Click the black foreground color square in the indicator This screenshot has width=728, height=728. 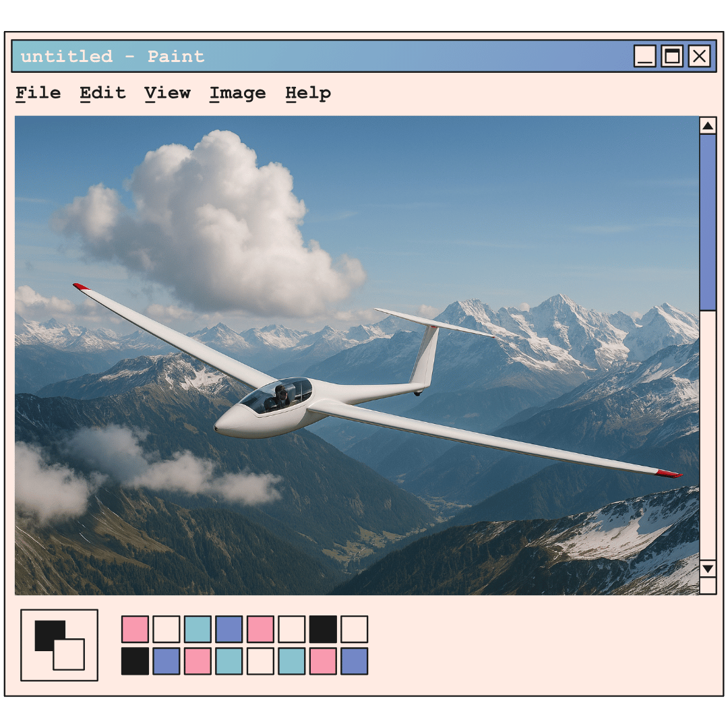pos(47,632)
